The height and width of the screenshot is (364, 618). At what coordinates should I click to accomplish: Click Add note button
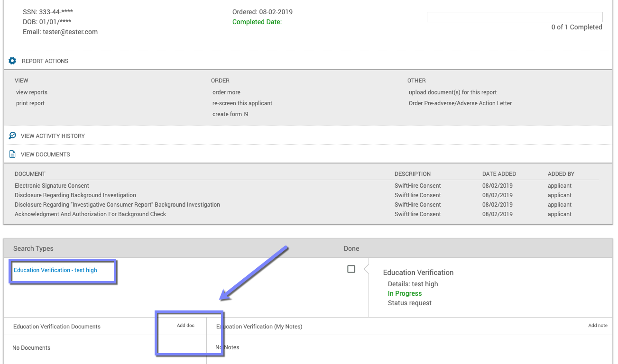point(598,326)
